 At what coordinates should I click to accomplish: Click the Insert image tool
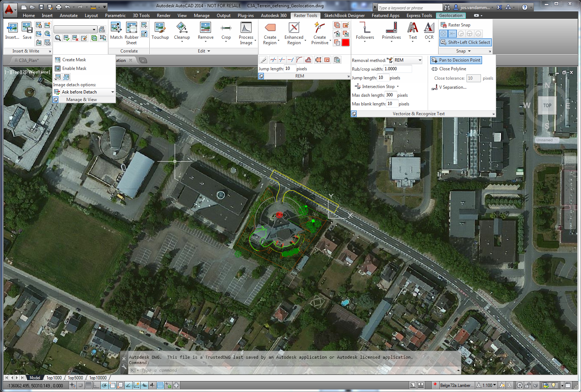pyautogui.click(x=12, y=31)
